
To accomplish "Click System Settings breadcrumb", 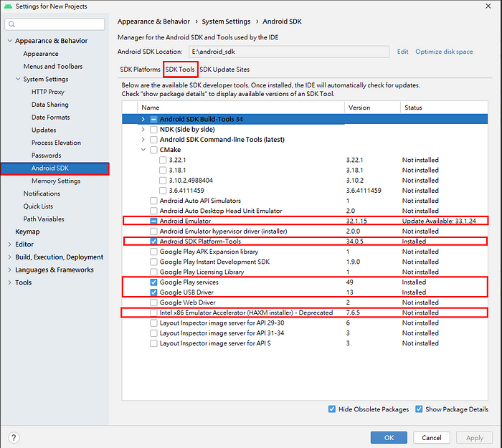I will tap(226, 22).
